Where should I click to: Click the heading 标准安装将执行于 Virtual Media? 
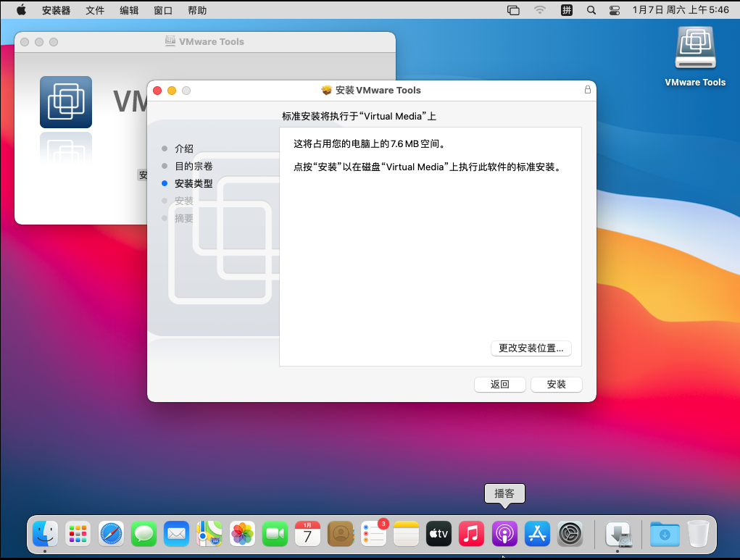[359, 116]
